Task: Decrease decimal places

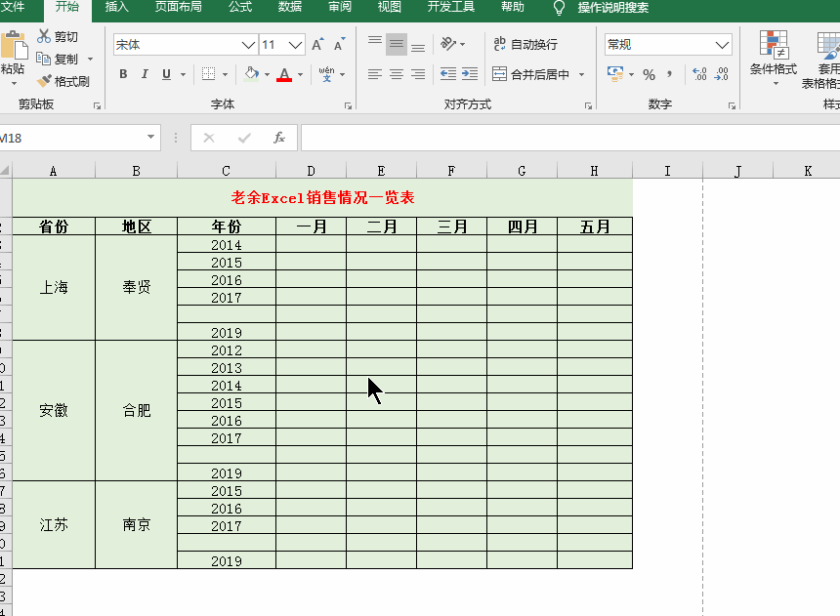Action: [722, 74]
